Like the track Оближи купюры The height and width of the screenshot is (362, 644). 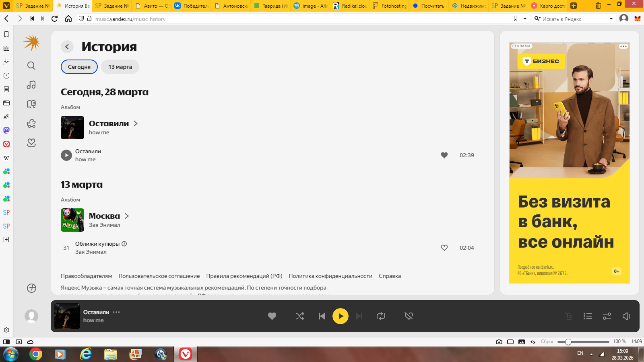tap(444, 248)
